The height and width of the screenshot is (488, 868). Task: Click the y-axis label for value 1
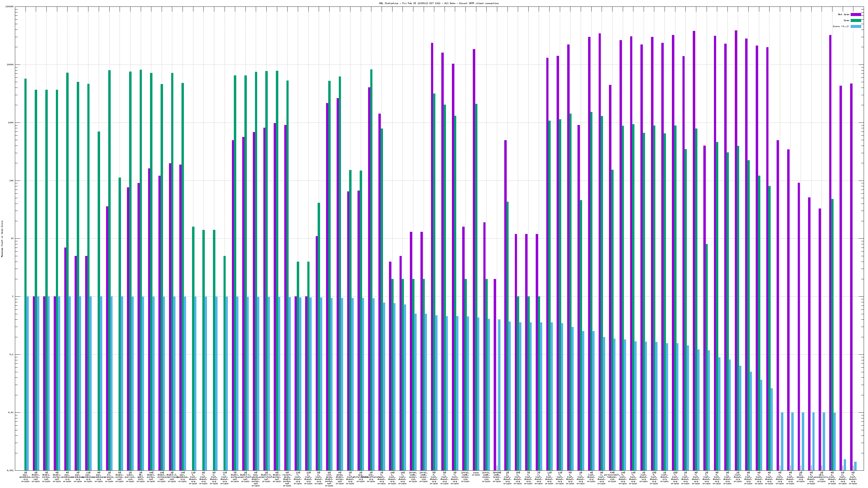coord(13,297)
